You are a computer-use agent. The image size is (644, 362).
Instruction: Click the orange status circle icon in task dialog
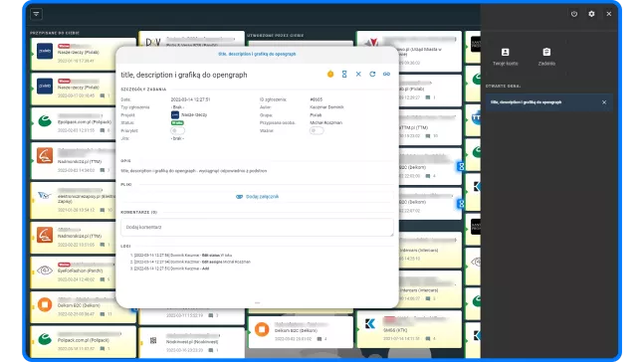pyautogui.click(x=330, y=74)
